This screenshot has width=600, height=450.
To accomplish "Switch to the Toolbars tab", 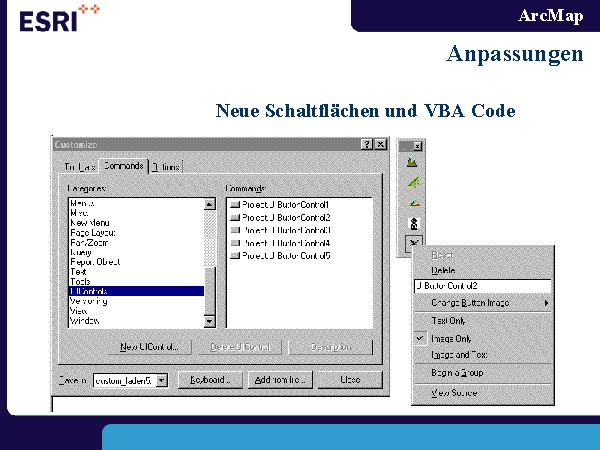I will pyautogui.click(x=80, y=167).
